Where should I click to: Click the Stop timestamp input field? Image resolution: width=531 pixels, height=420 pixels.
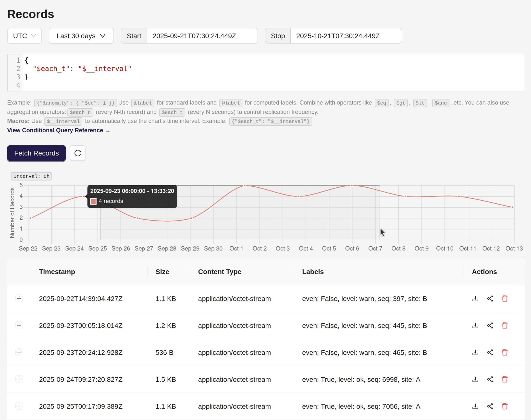tap(346, 36)
